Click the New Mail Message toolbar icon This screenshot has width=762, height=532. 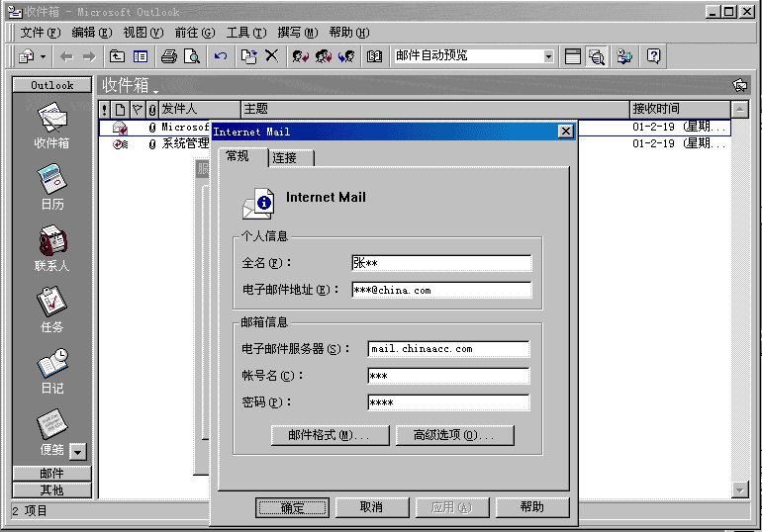[27, 56]
